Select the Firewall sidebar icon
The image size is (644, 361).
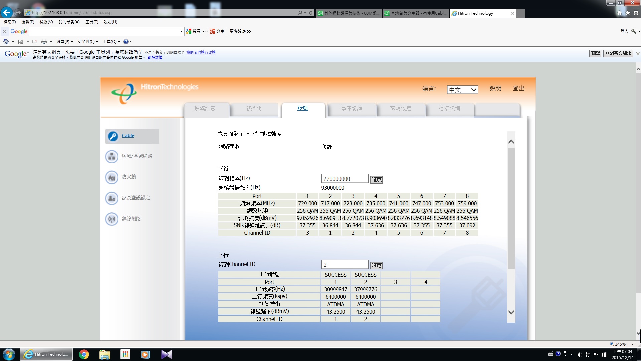click(112, 177)
